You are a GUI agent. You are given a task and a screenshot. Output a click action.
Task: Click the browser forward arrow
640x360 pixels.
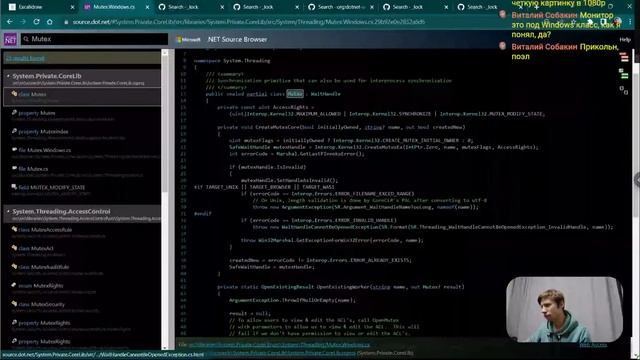pos(23,22)
